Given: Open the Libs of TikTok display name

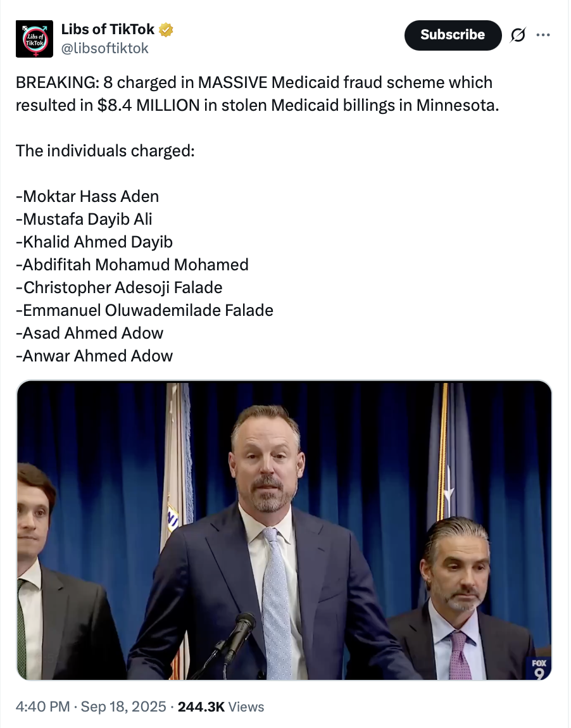Looking at the screenshot, I should [108, 29].
